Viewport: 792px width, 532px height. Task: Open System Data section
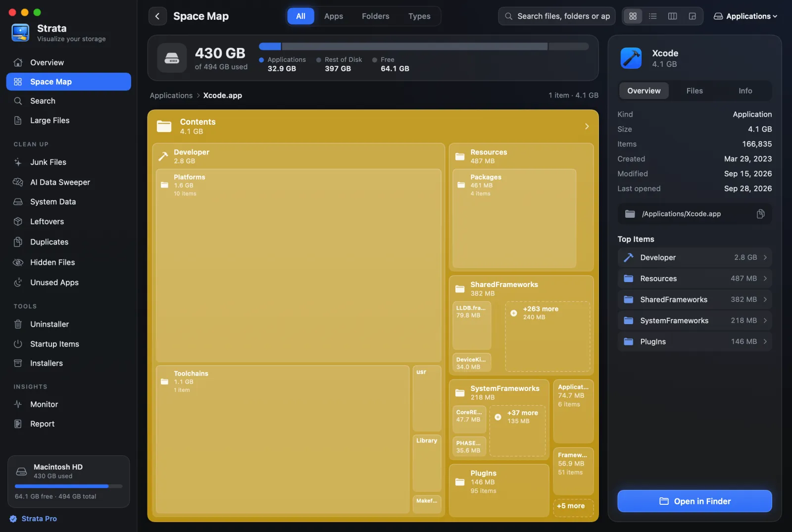(x=68, y=202)
